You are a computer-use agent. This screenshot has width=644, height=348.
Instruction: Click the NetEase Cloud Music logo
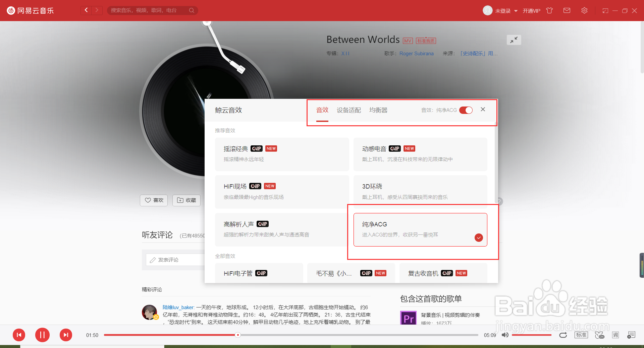coord(30,10)
